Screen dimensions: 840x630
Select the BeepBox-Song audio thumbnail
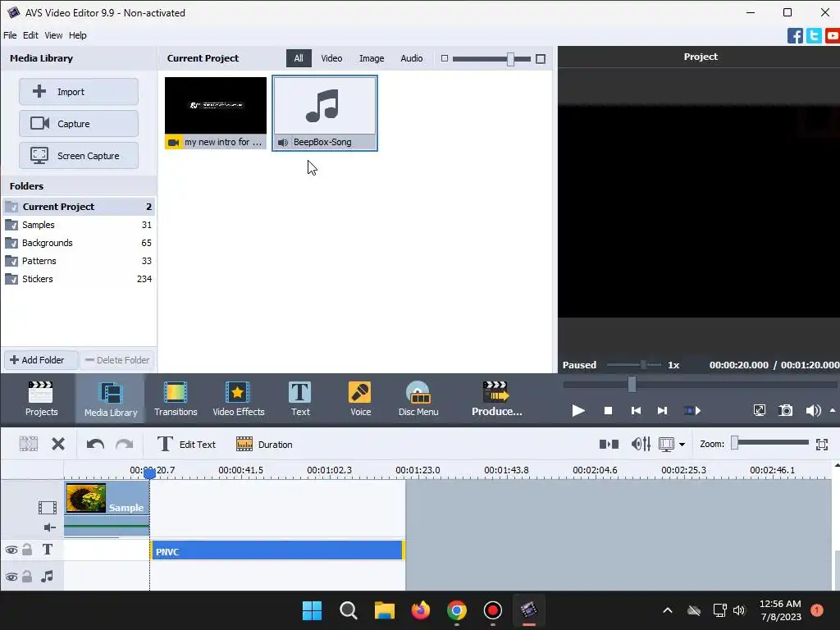[325, 113]
